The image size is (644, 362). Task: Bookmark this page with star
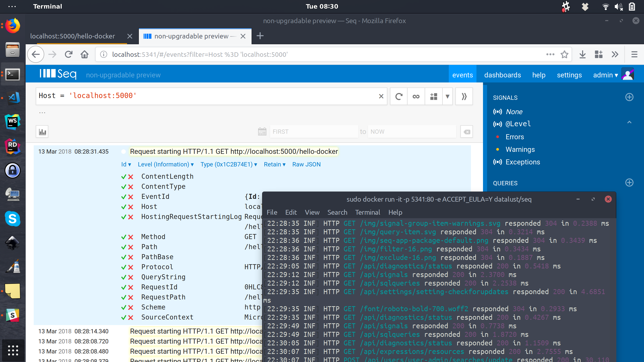[565, 54]
